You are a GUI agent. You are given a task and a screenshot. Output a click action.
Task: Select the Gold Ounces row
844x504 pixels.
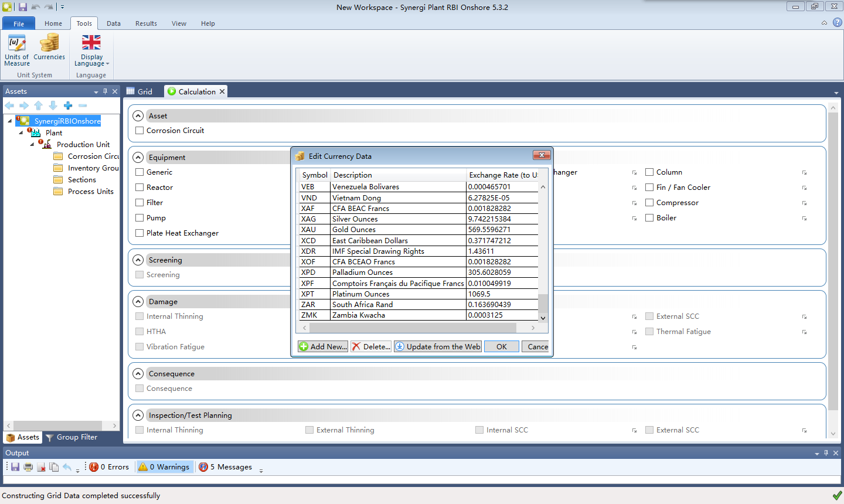418,230
